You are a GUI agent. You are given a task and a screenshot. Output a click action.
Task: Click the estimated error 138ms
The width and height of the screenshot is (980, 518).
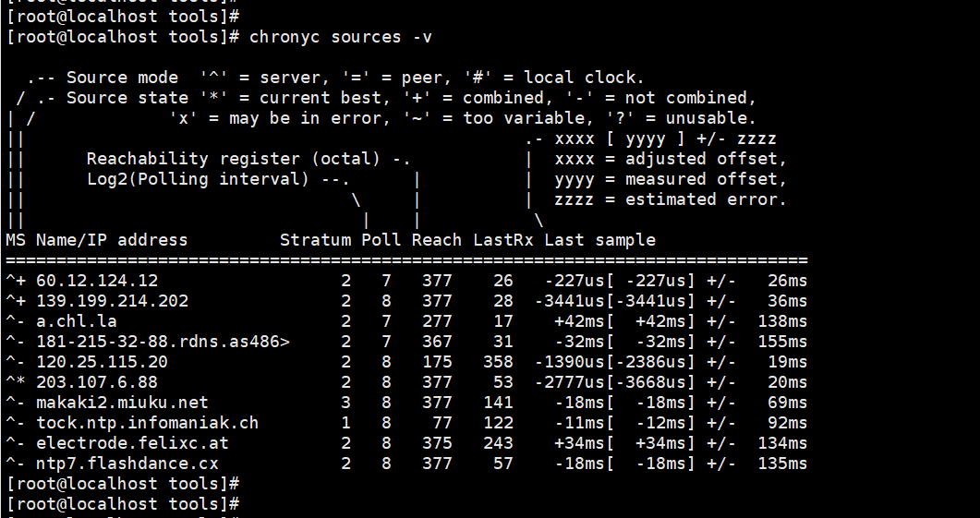click(x=782, y=321)
